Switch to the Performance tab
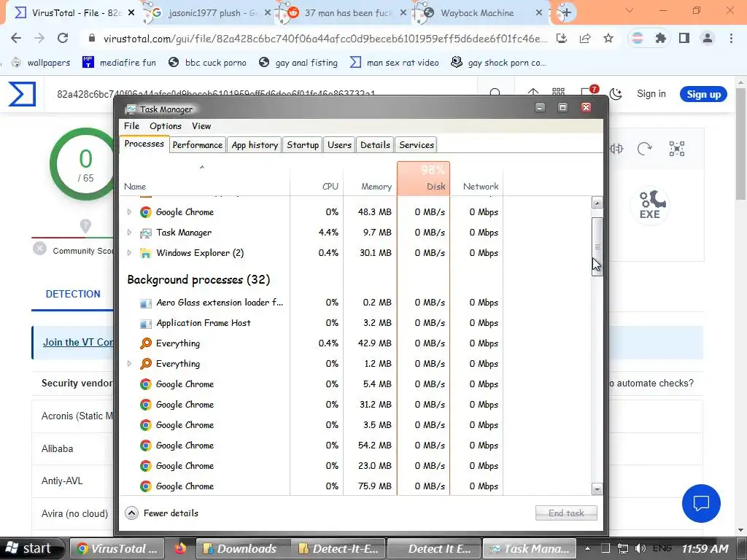The height and width of the screenshot is (560, 747). [197, 145]
